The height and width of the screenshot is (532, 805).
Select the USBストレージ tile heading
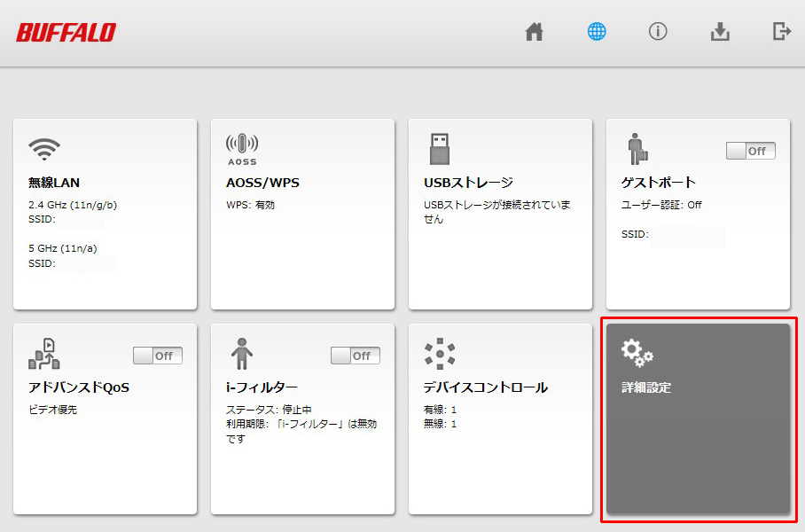pyautogui.click(x=468, y=184)
